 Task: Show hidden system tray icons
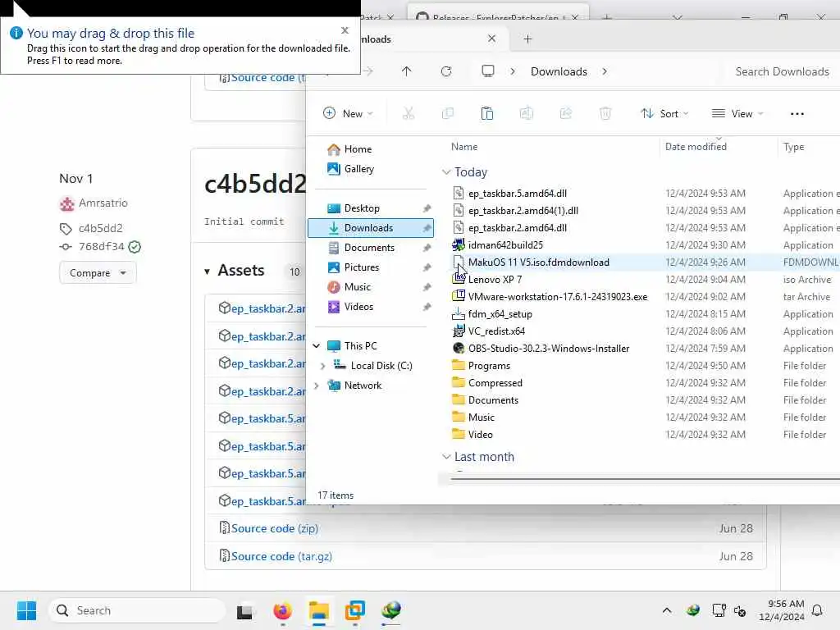667,610
